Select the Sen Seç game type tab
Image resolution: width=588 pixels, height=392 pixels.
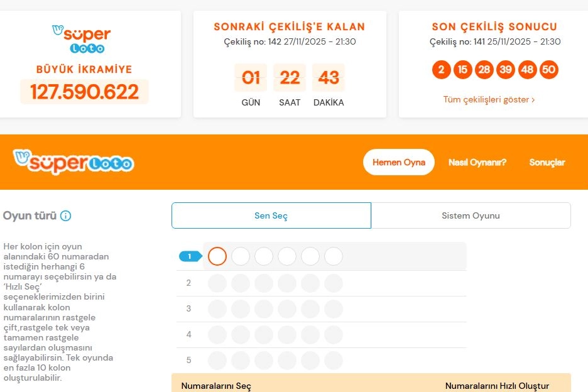(x=271, y=215)
